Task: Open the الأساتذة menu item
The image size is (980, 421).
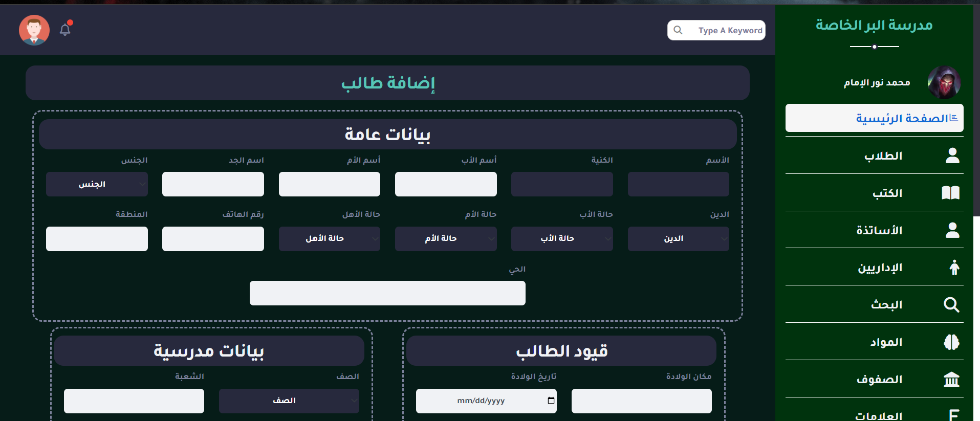Action: click(x=879, y=230)
